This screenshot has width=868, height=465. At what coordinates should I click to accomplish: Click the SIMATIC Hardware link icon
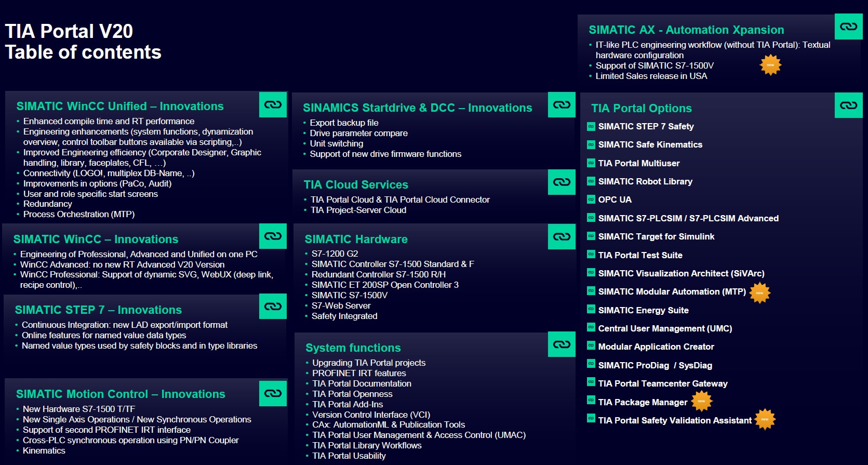pos(562,236)
